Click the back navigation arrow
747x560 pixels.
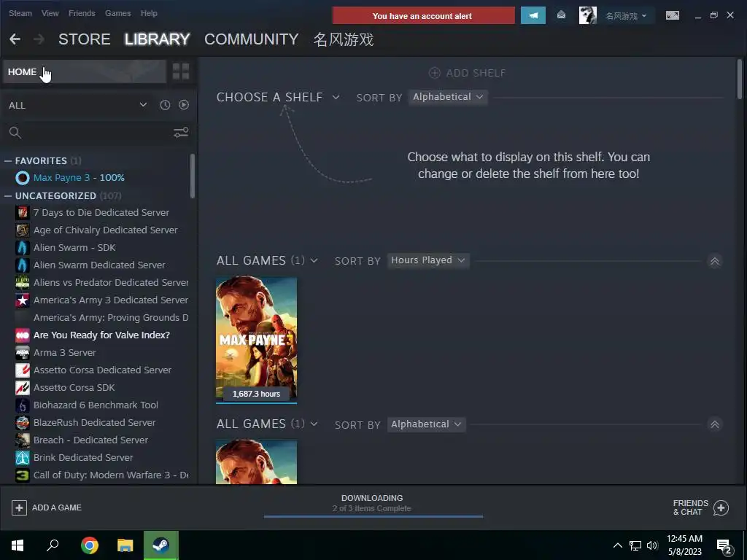15,39
